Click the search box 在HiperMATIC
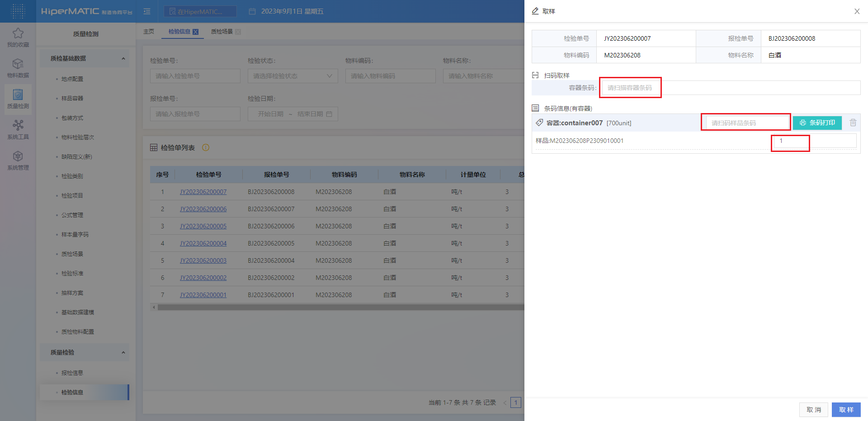 click(200, 11)
